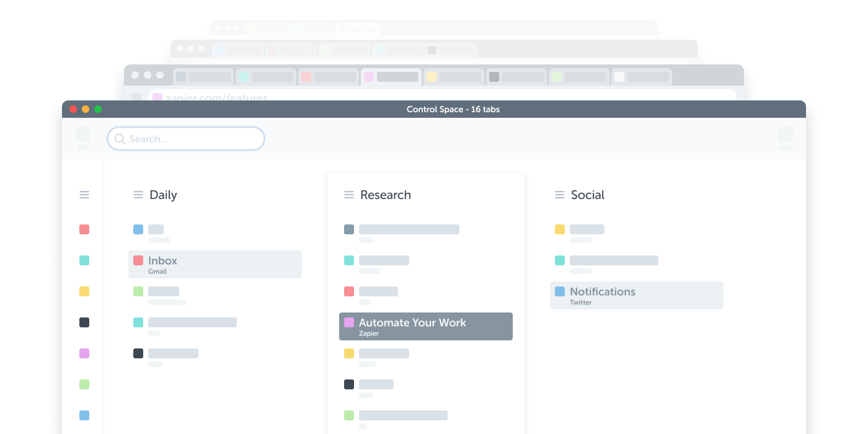Click the hamburger icon beside Social
The image size is (868, 434).
[560, 195]
